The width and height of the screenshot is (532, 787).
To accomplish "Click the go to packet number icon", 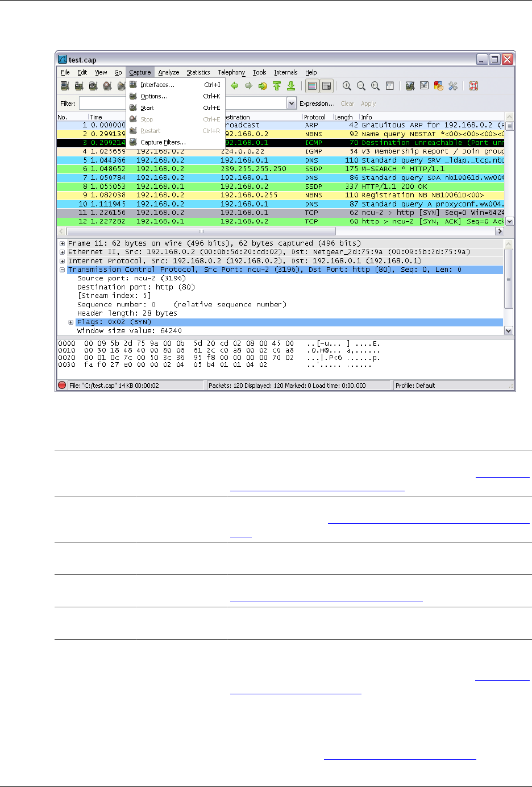I will pyautogui.click(x=263, y=86).
